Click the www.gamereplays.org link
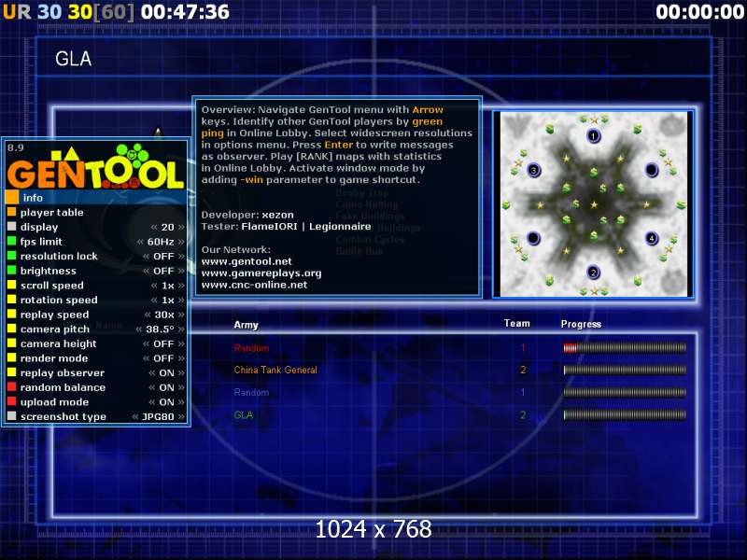Viewport: 747px width, 560px height. pyautogui.click(x=261, y=273)
